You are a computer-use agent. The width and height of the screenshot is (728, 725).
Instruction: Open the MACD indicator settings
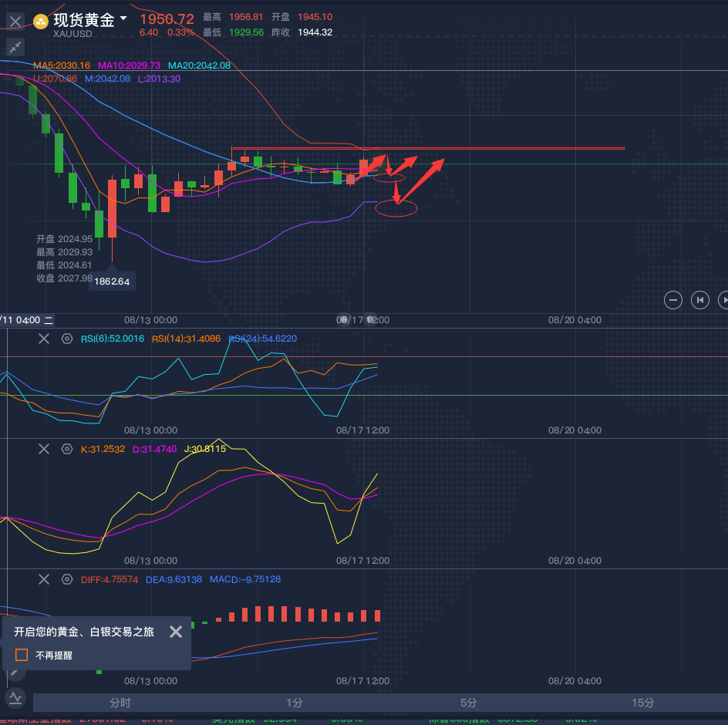pyautogui.click(x=67, y=579)
